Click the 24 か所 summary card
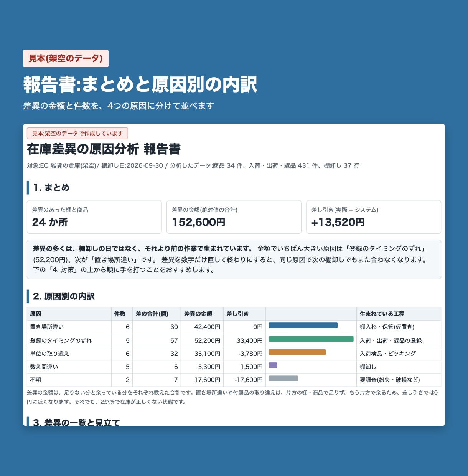The image size is (468, 476). [94, 217]
